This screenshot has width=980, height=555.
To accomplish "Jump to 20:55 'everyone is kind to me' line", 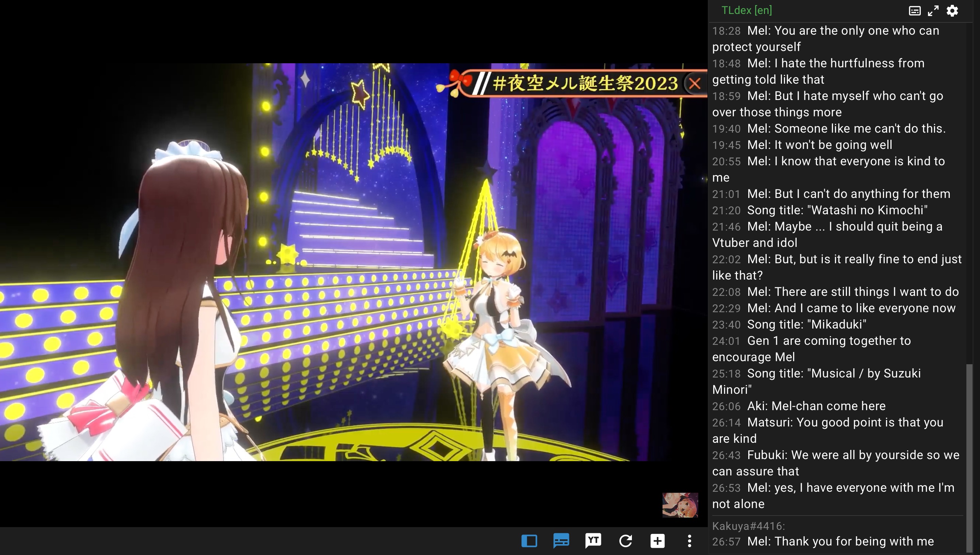I will coord(837,169).
